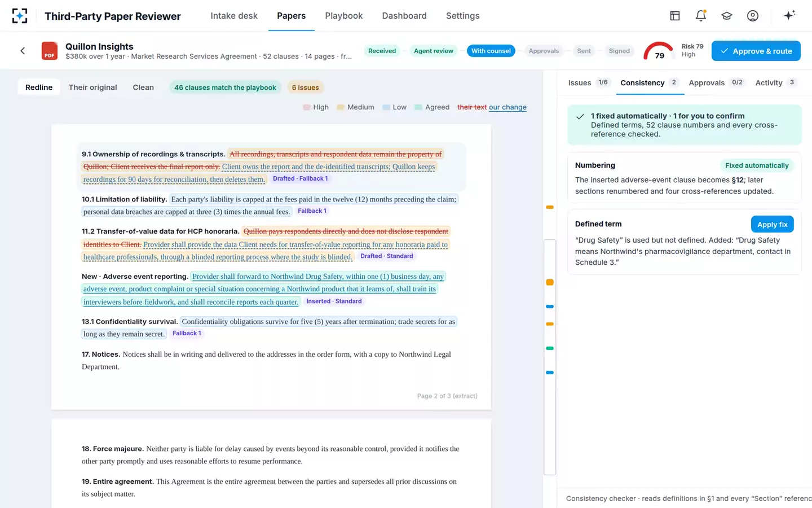Screen dimensions: 812x508
Task: Show Their original view
Action: [92, 87]
